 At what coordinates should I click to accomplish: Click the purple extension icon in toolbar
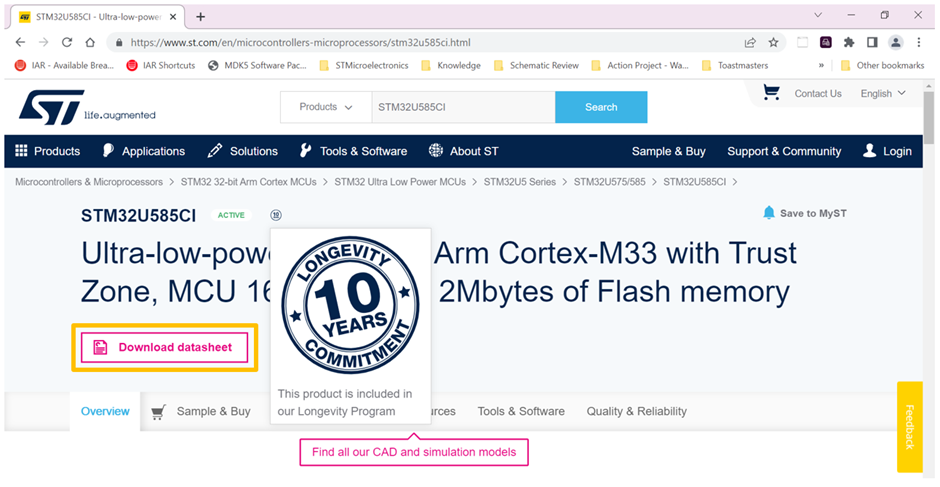[825, 42]
